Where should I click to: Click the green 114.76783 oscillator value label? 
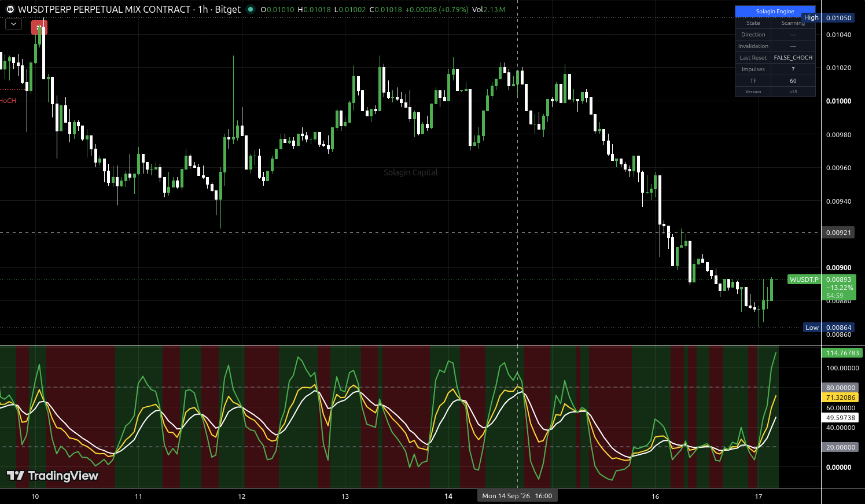point(842,353)
